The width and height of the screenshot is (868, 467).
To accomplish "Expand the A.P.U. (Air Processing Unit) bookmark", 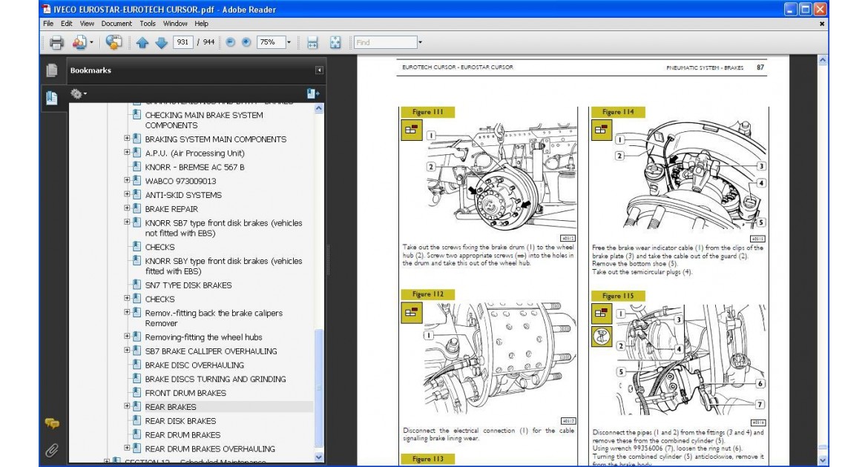I will (x=127, y=152).
